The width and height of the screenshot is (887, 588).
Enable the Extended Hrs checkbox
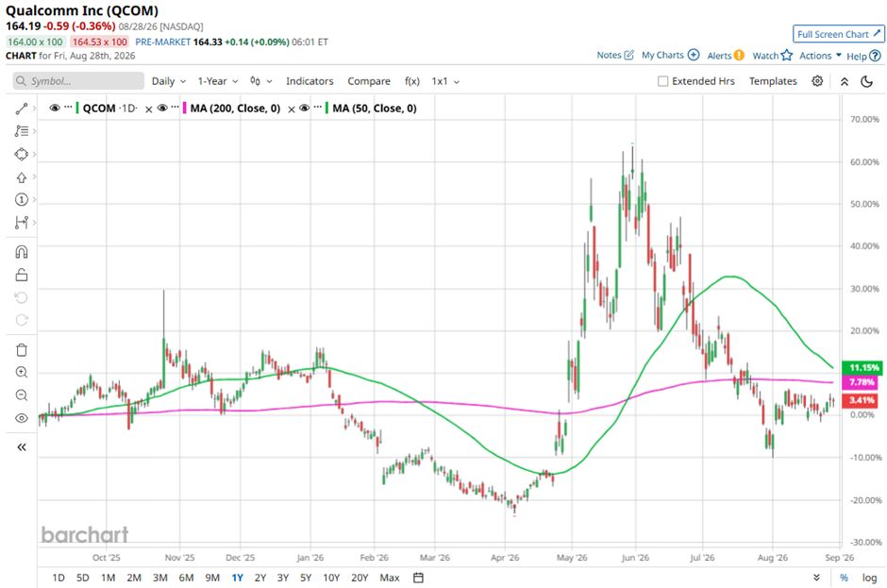click(663, 81)
